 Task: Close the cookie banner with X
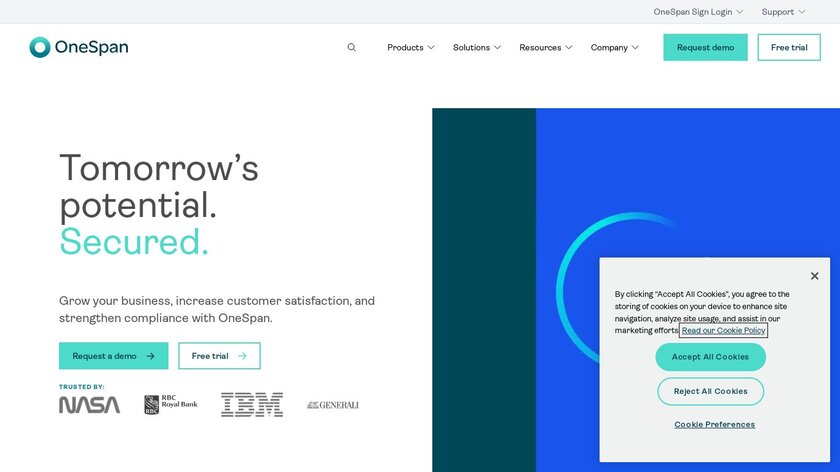click(x=814, y=276)
